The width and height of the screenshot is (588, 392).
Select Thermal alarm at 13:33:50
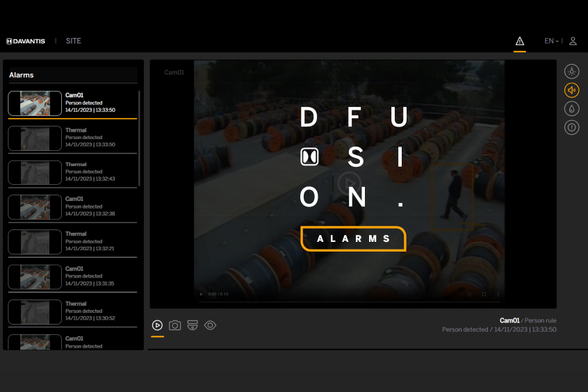pos(72,138)
